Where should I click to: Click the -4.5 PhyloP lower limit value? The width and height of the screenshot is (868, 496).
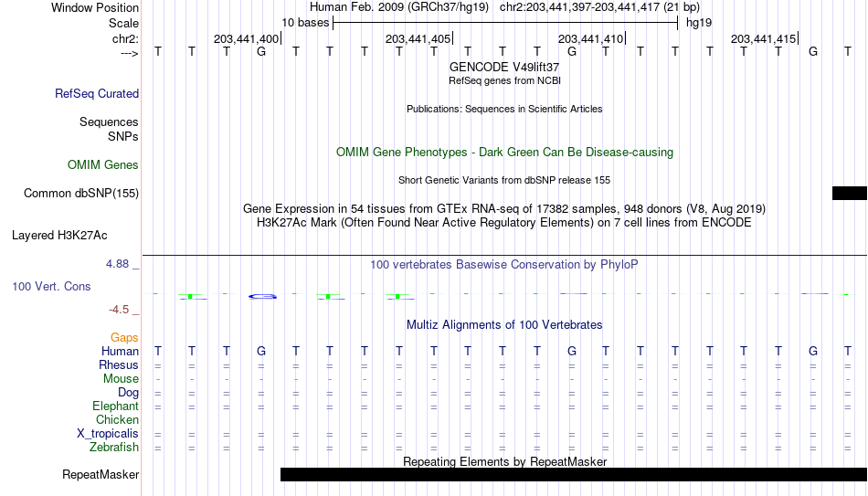coord(119,310)
